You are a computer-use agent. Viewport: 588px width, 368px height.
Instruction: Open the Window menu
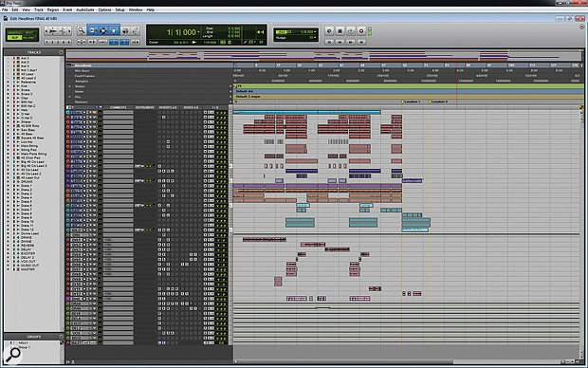coord(136,9)
